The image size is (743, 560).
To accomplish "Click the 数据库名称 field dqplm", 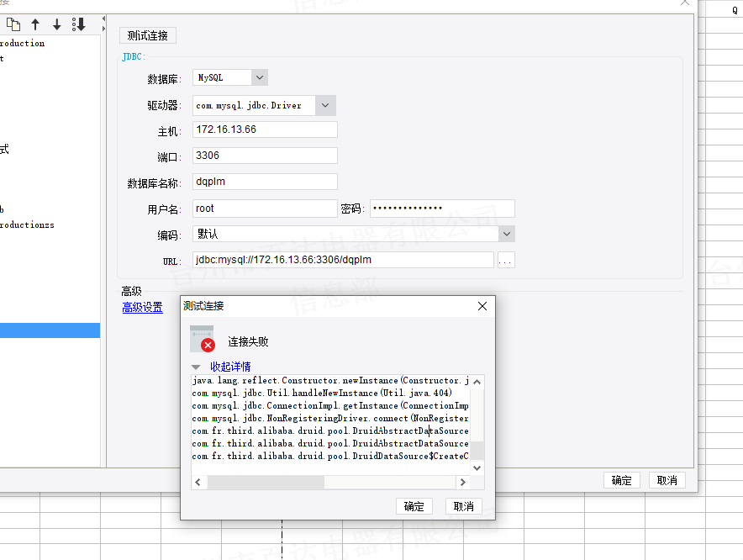I will (265, 182).
